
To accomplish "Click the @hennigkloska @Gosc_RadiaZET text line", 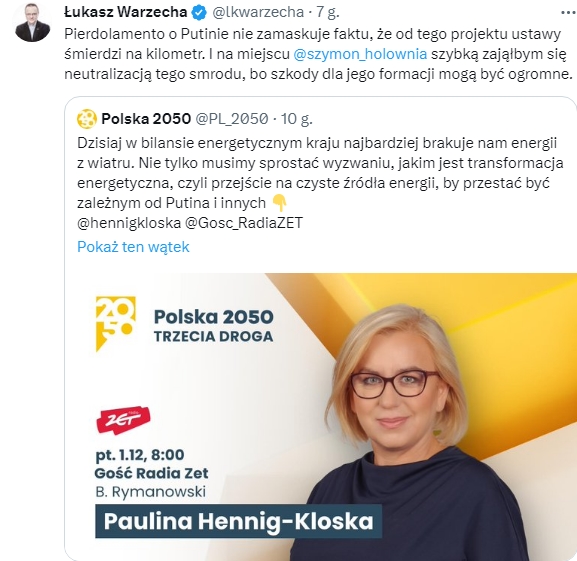I will (190, 223).
